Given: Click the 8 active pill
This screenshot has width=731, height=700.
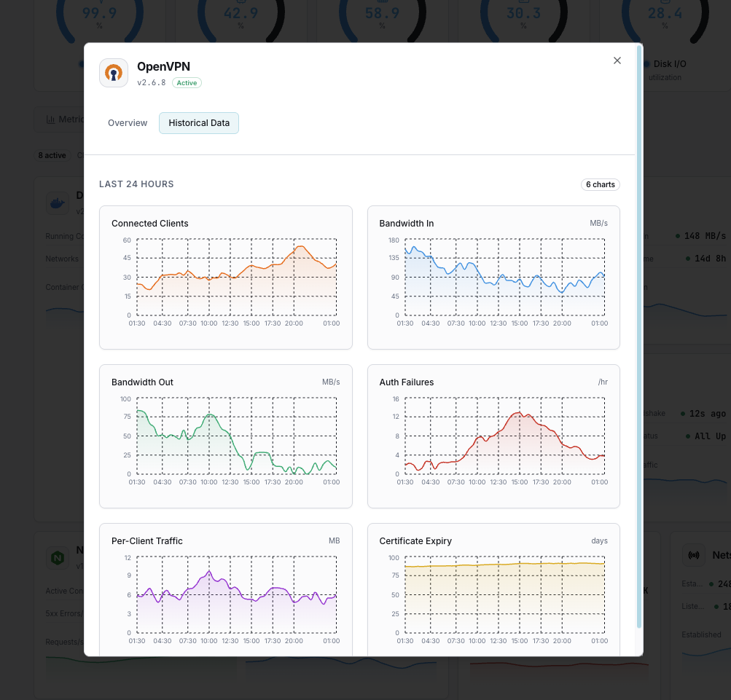Looking at the screenshot, I should 51,155.
